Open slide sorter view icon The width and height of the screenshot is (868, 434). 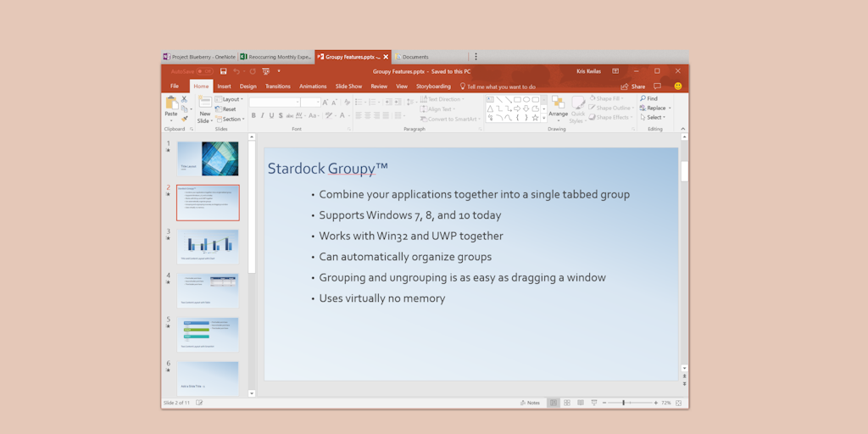[567, 403]
